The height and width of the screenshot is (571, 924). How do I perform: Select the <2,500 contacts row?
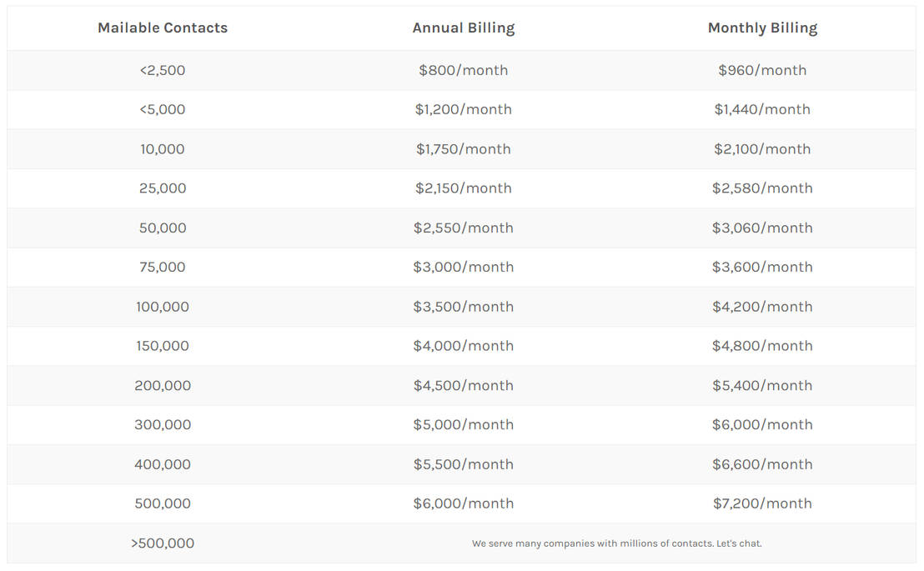[163, 70]
